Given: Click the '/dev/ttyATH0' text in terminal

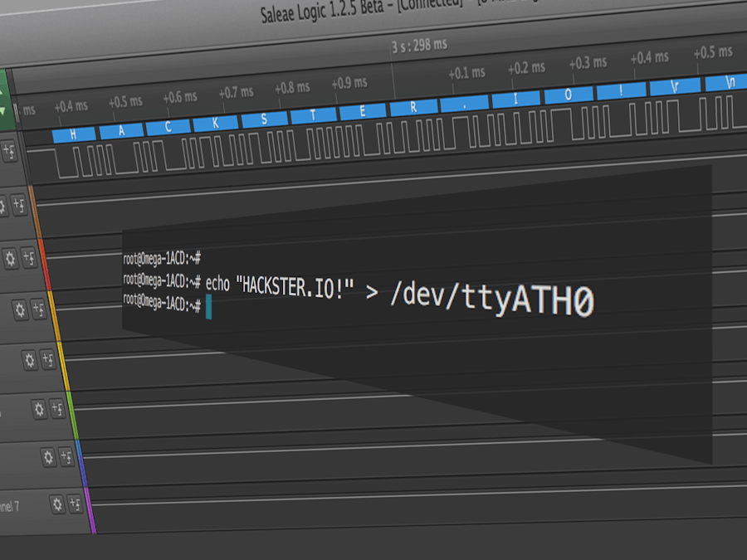Looking at the screenshot, I should (492, 300).
